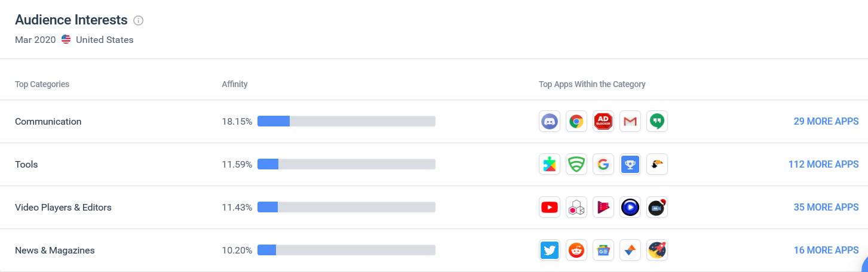Open the Google Play Services icon
Screen dimensions: 868x272
click(549, 165)
